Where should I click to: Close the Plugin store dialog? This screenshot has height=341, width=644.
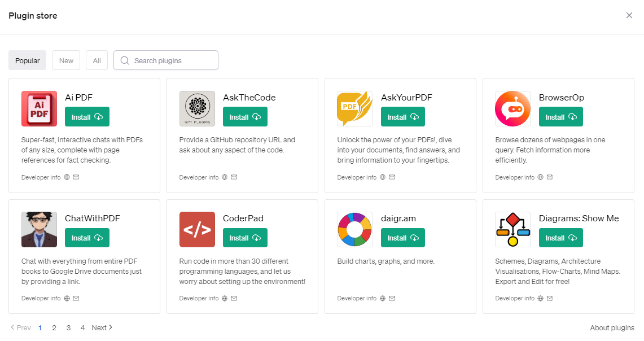click(x=629, y=15)
